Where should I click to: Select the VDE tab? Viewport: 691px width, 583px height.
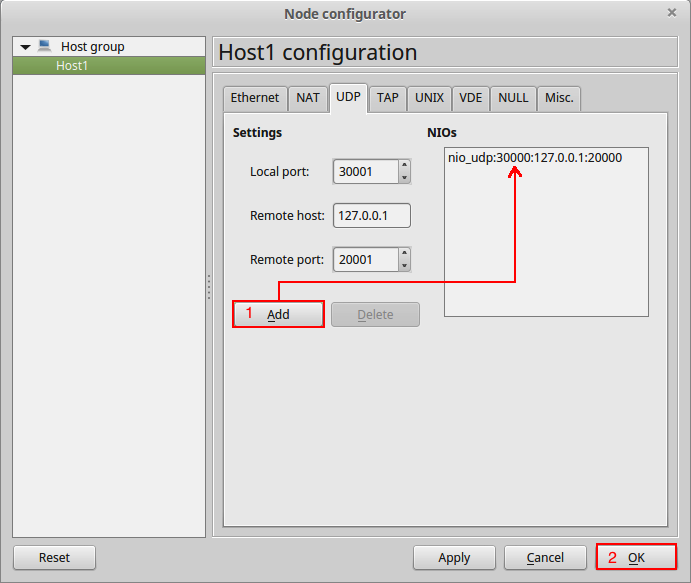tap(470, 98)
